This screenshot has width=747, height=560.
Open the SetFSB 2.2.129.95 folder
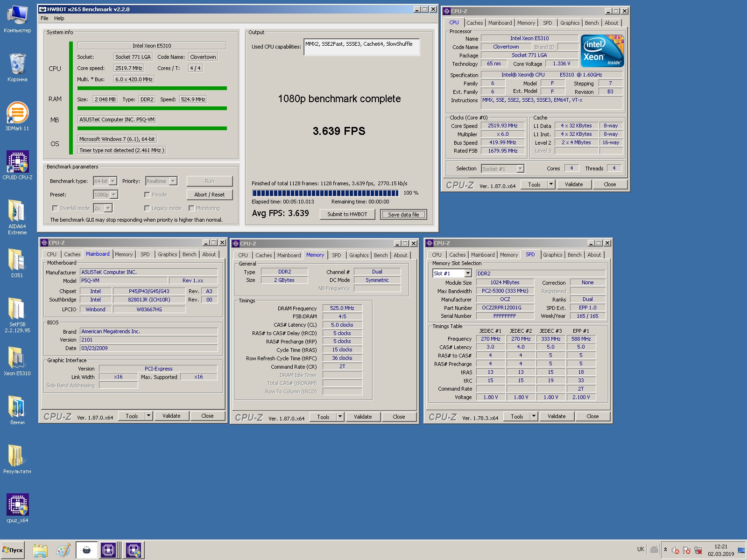[x=17, y=315]
